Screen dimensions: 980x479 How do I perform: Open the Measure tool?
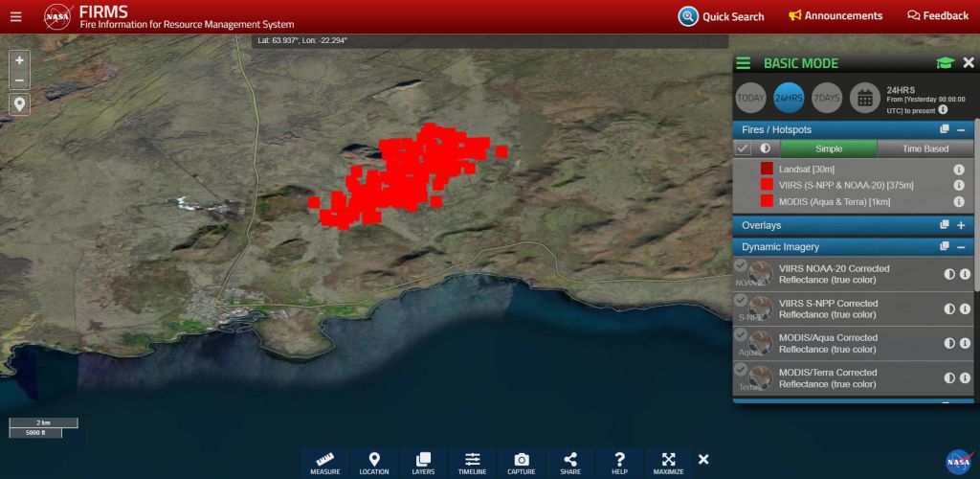pos(325,463)
